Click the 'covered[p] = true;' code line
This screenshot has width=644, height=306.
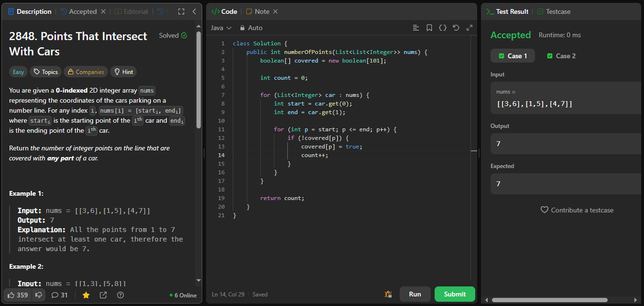click(332, 147)
